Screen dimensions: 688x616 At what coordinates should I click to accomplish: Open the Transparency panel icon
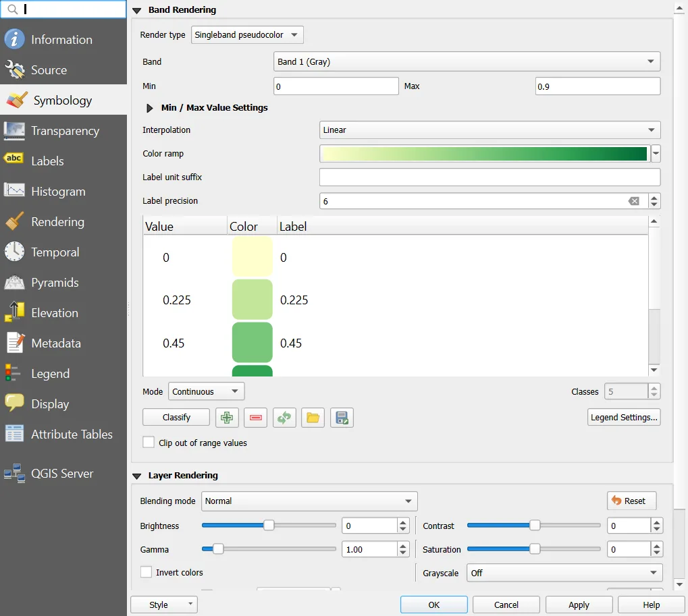click(x=14, y=131)
